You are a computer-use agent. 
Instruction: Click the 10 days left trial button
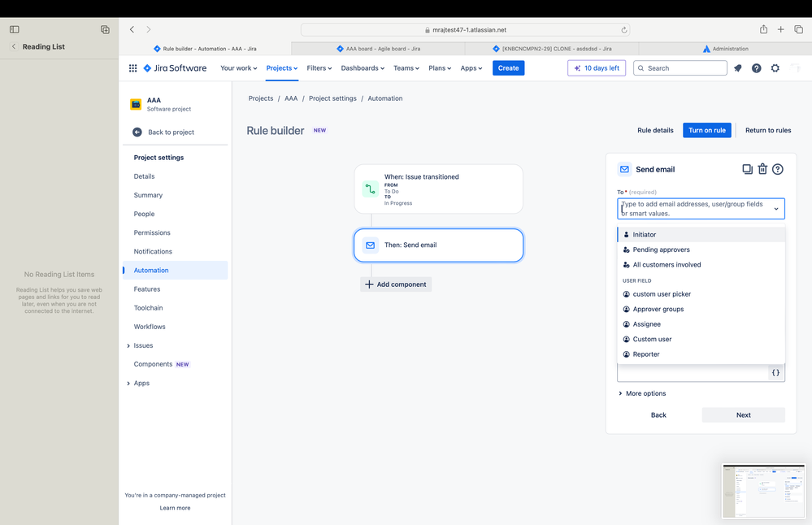[597, 68]
